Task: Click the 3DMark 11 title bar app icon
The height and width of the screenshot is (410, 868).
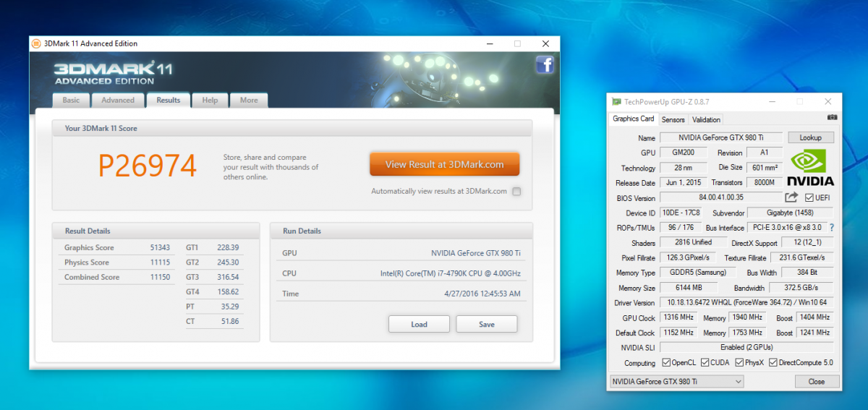Action: point(36,43)
